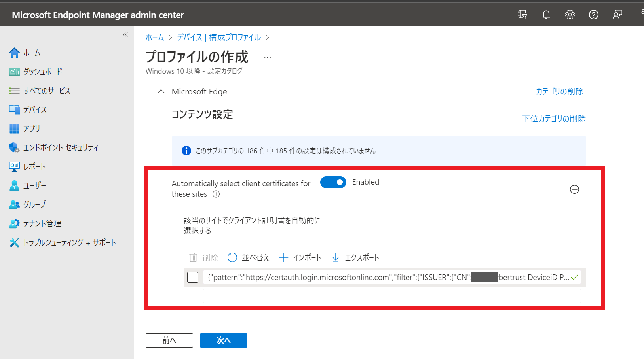Viewport: 644px width, 359px height.
Task: Go to デバイス | 構成プロファイル breadcrumb
Action: pos(219,37)
